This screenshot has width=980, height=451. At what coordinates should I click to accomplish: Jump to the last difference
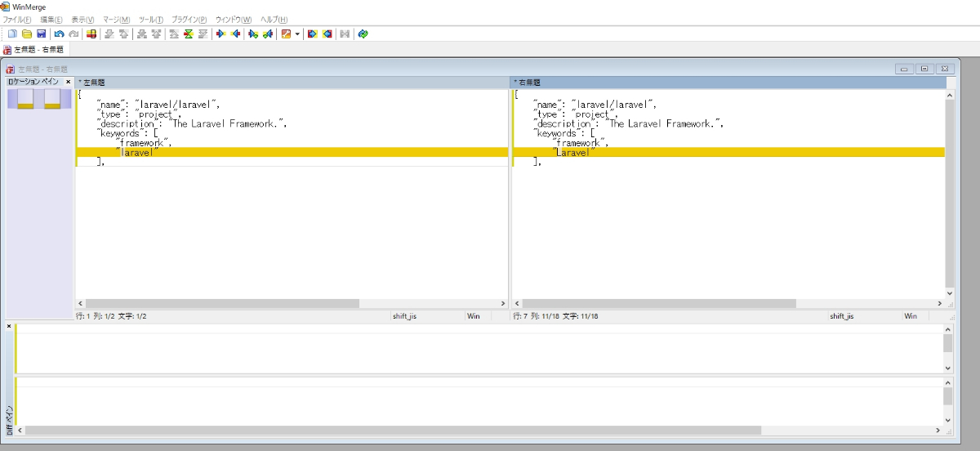point(203,33)
